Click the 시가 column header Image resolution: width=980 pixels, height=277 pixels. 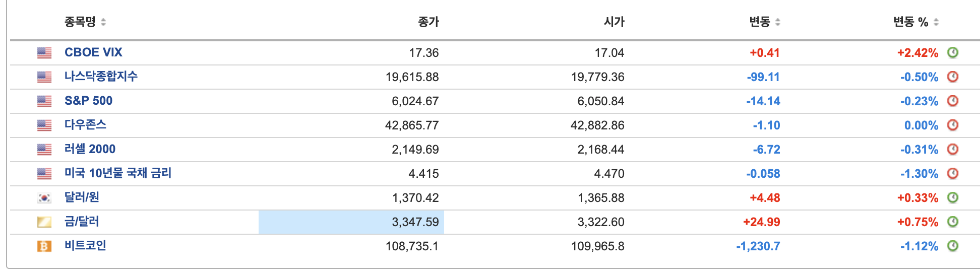pyautogui.click(x=614, y=22)
